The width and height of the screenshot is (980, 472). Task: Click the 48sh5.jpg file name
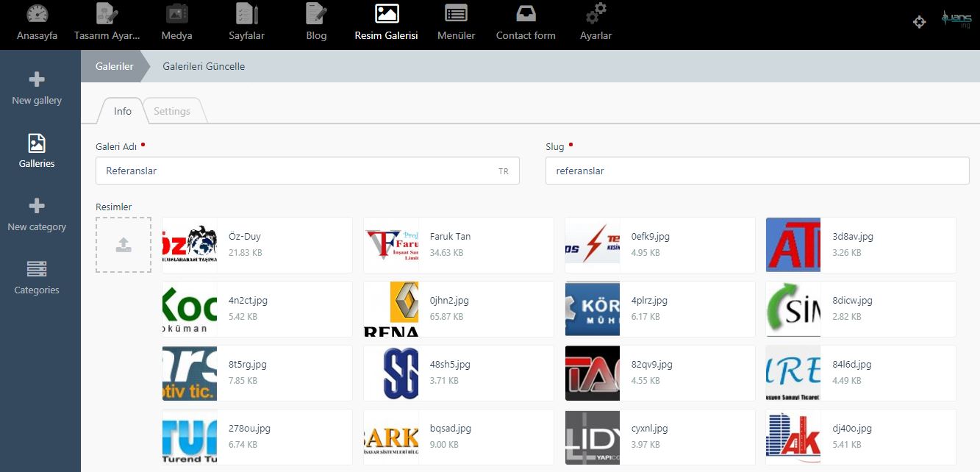[x=450, y=365]
